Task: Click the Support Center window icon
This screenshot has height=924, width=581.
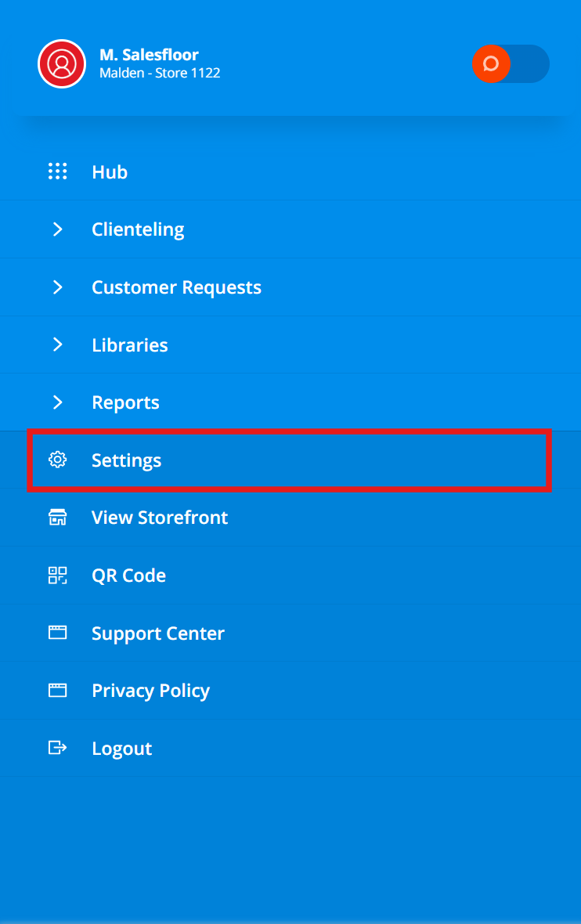Action: 57,633
